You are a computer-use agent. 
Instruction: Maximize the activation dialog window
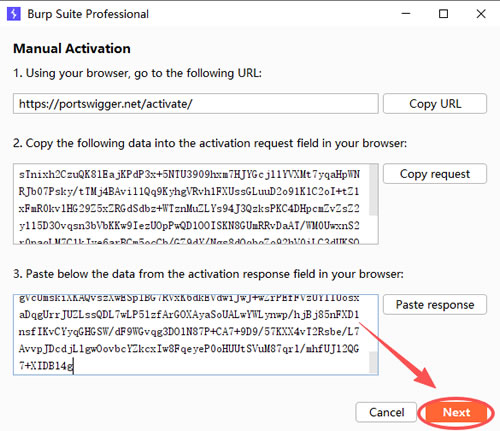tap(443, 14)
